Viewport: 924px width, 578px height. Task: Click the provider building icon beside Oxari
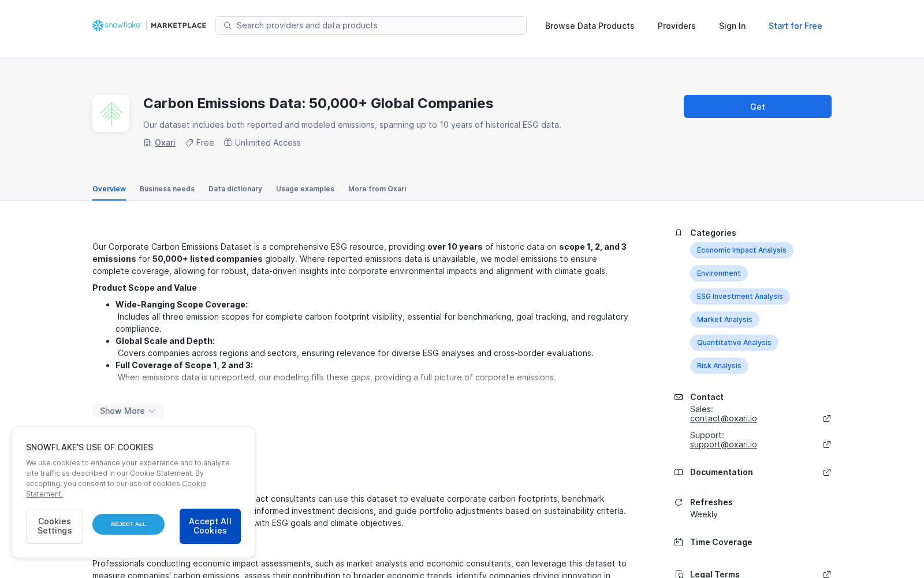pos(148,143)
